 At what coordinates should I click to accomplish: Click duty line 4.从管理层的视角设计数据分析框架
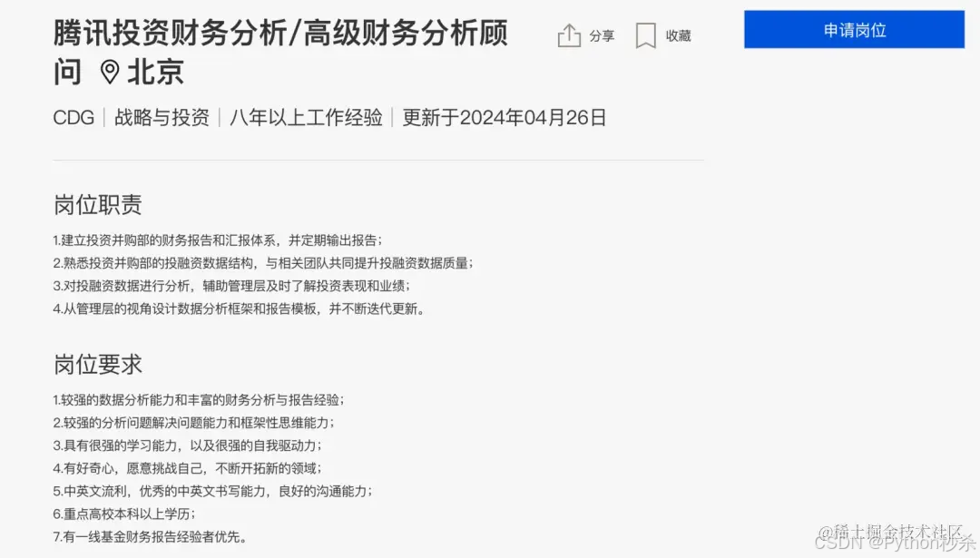(x=240, y=308)
